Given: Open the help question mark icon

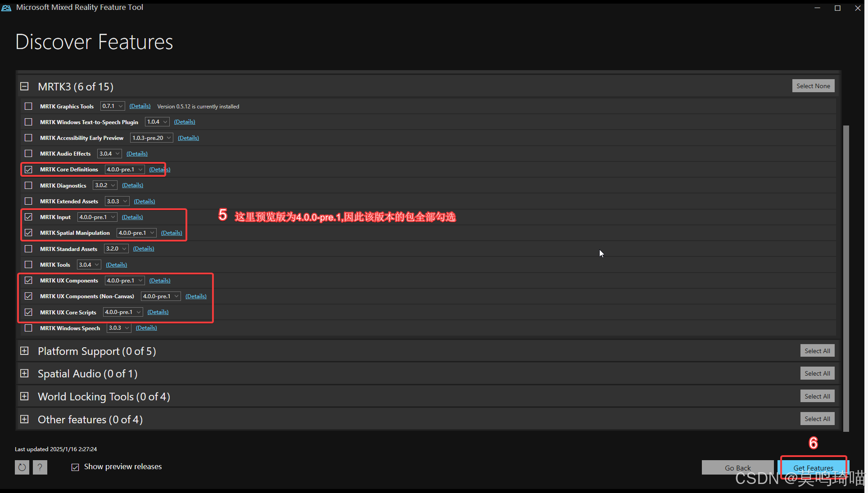Looking at the screenshot, I should click(x=40, y=467).
